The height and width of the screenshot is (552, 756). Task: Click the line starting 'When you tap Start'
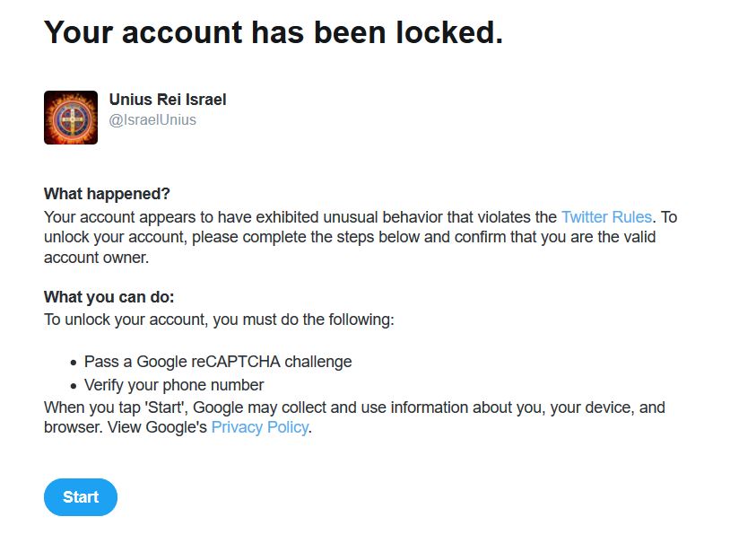pos(354,407)
